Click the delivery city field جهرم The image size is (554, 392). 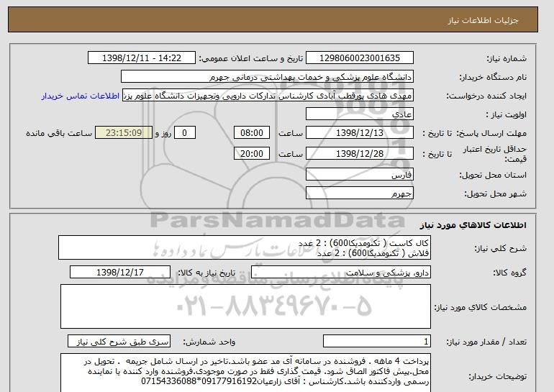tap(360, 193)
